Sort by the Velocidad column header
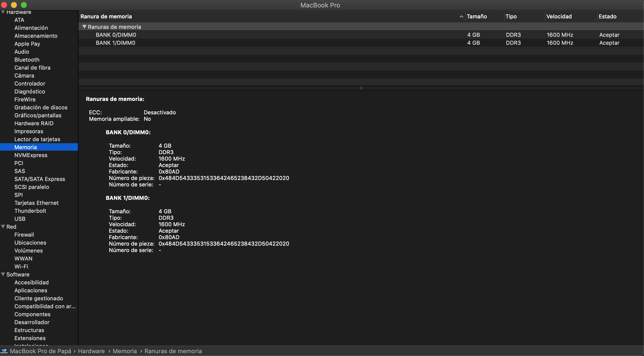The image size is (644, 356). click(x=559, y=16)
